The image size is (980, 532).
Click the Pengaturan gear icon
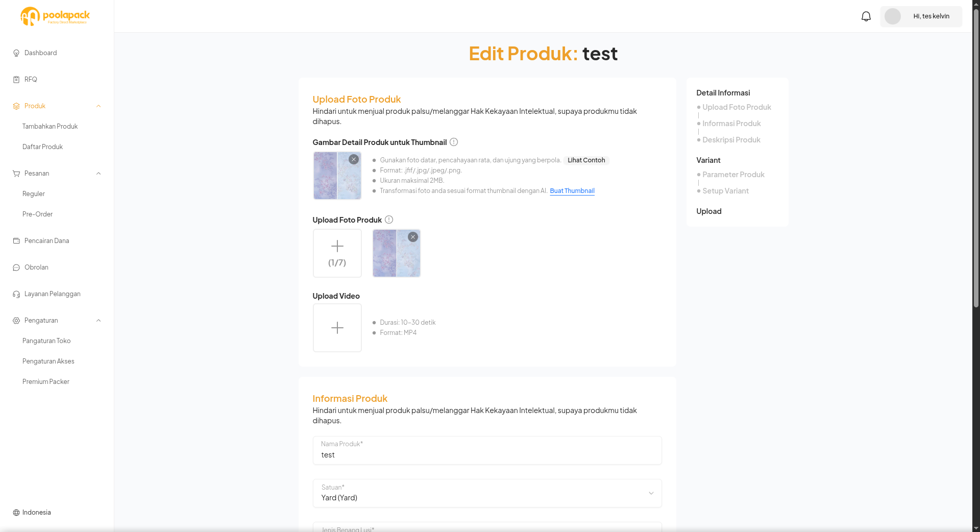(16, 321)
